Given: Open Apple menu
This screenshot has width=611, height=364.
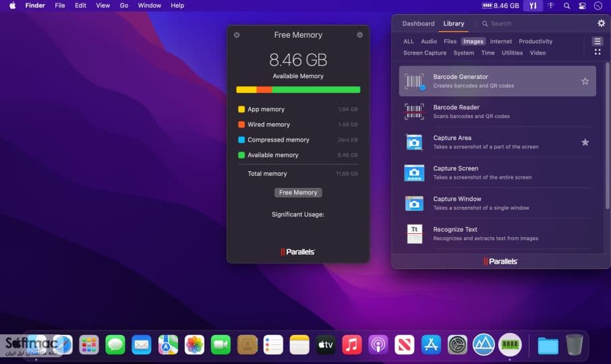Looking at the screenshot, I should (12, 5).
